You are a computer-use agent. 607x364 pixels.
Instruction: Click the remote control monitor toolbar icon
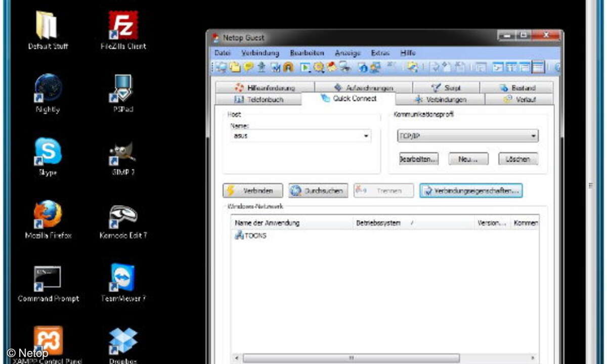click(x=222, y=67)
